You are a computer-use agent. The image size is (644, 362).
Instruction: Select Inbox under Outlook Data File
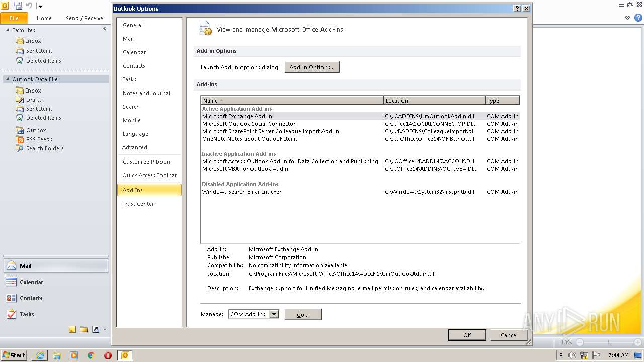[x=33, y=90]
